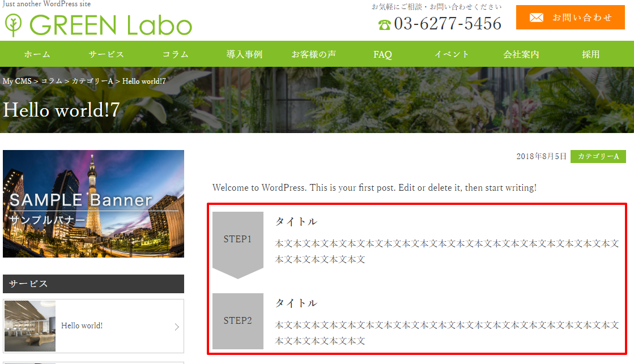This screenshot has width=634, height=364.
Task: Open the サービス navigation item
Action: click(x=107, y=54)
